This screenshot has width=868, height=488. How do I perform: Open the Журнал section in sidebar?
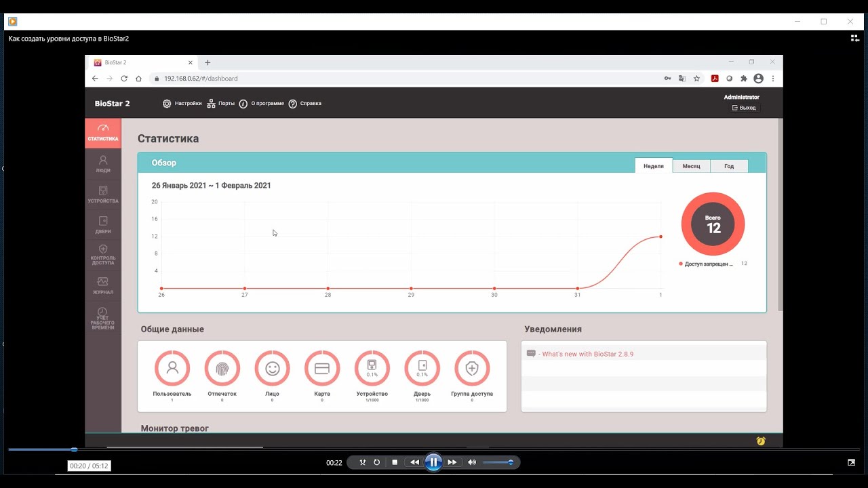[103, 286]
